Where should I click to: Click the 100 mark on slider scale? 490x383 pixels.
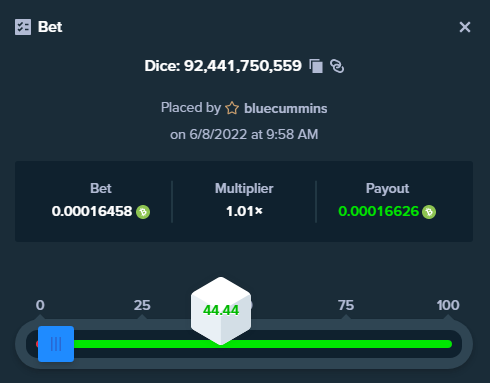tap(448, 305)
